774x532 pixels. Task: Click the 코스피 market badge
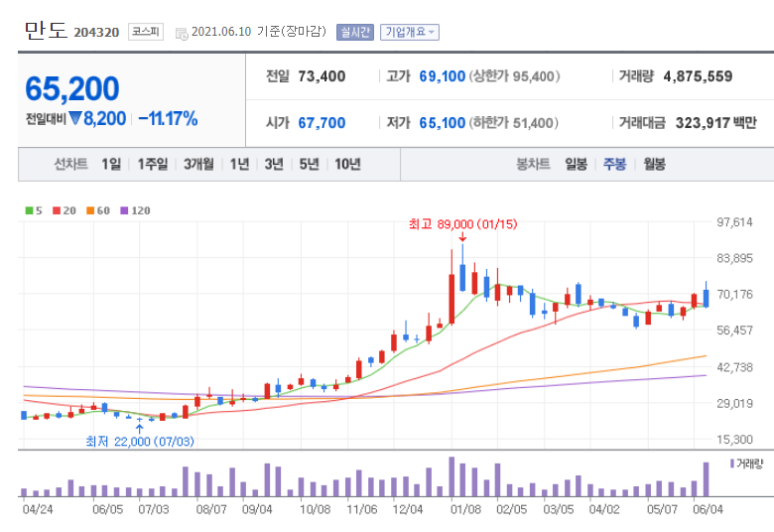point(146,32)
